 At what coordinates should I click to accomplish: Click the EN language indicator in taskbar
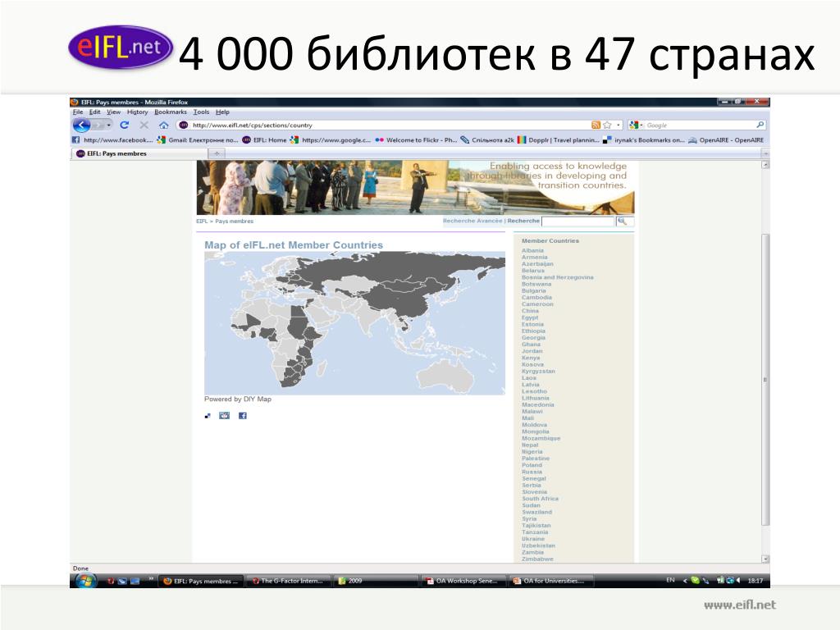(x=670, y=580)
